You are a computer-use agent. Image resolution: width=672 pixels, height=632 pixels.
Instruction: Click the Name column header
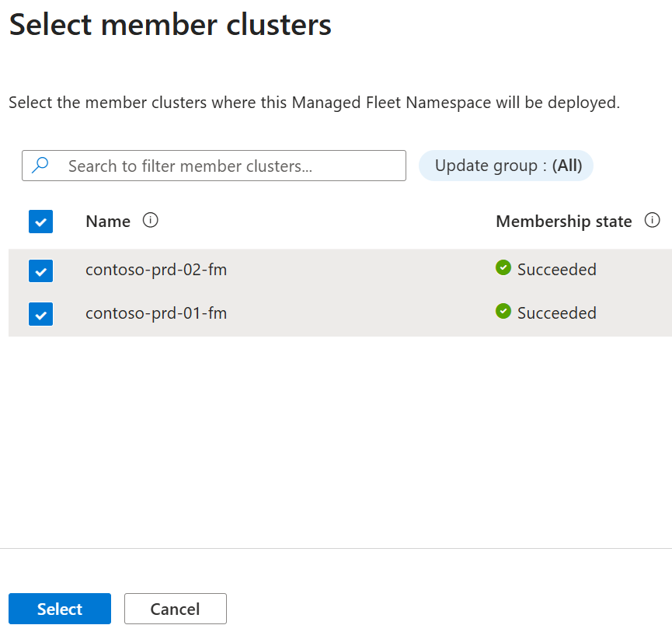[108, 222]
